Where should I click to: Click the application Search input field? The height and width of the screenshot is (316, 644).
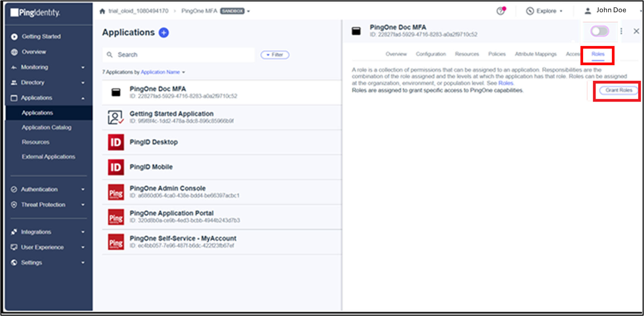[x=178, y=55]
